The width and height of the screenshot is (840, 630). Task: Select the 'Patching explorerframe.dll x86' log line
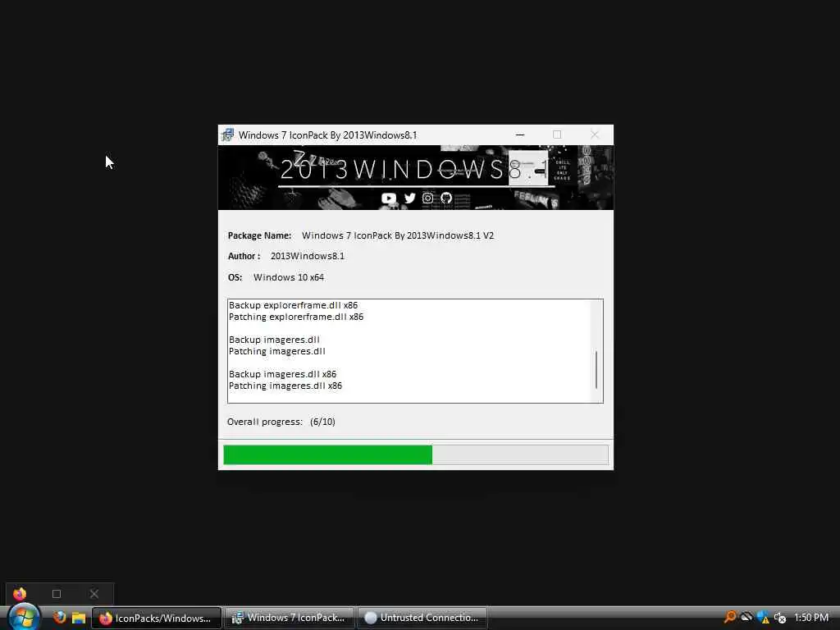pos(295,317)
